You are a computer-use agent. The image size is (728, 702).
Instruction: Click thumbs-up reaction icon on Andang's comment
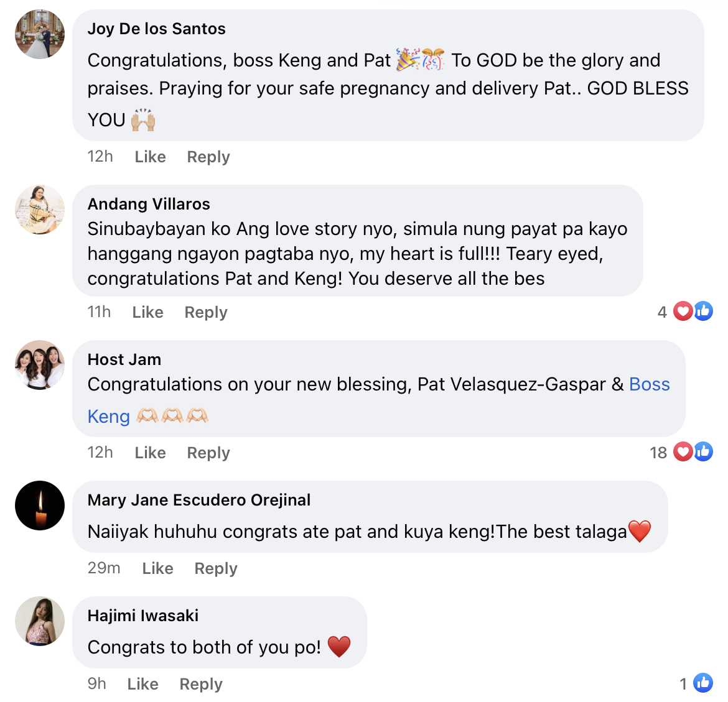pyautogui.click(x=703, y=312)
